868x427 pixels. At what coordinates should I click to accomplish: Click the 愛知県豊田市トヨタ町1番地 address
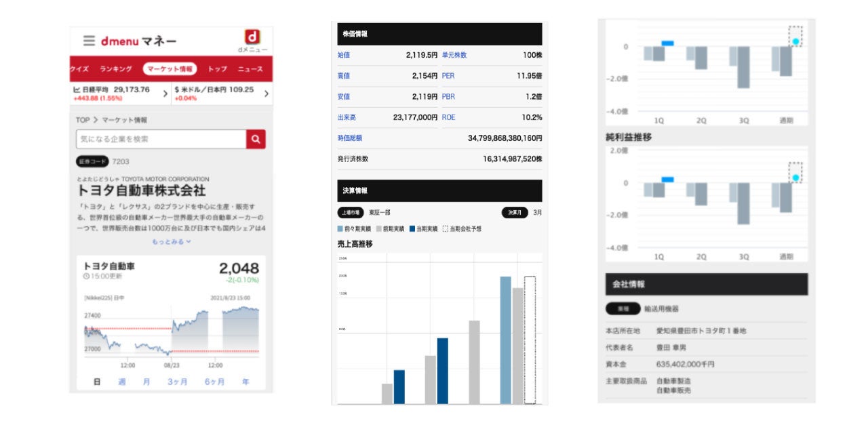point(701,331)
